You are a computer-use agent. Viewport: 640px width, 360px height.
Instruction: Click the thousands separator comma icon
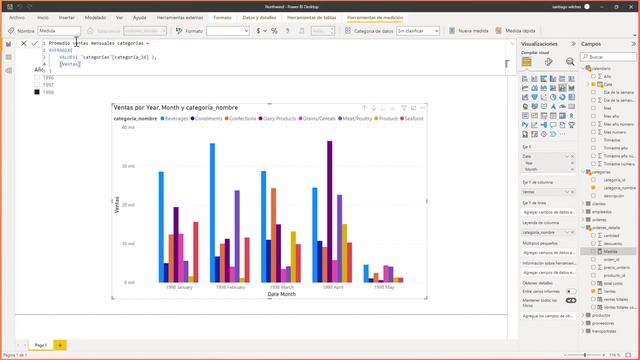point(288,31)
